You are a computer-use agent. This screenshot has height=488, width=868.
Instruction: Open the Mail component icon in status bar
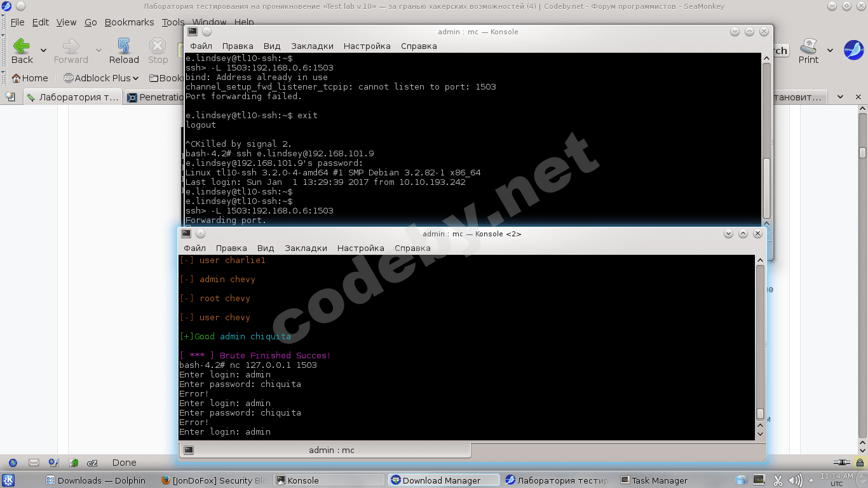pyautogui.click(x=34, y=463)
